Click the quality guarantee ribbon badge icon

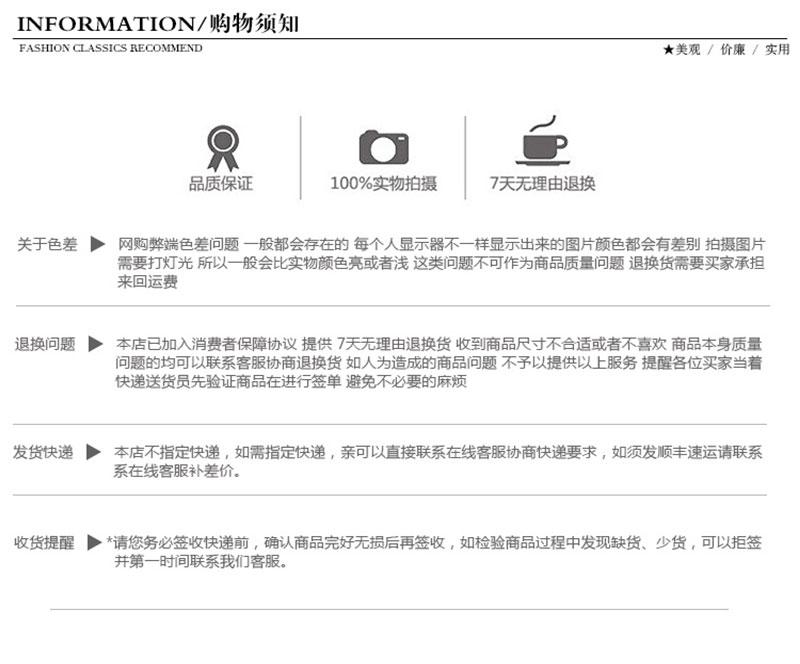tap(221, 147)
